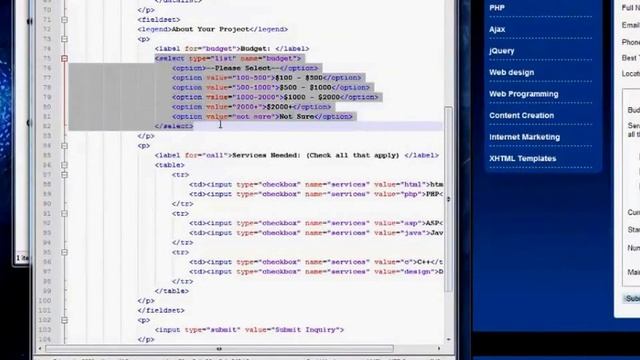Collapse the paragraph fold marker on line 84
Image resolution: width=640 pixels, height=360 pixels.
64,146
